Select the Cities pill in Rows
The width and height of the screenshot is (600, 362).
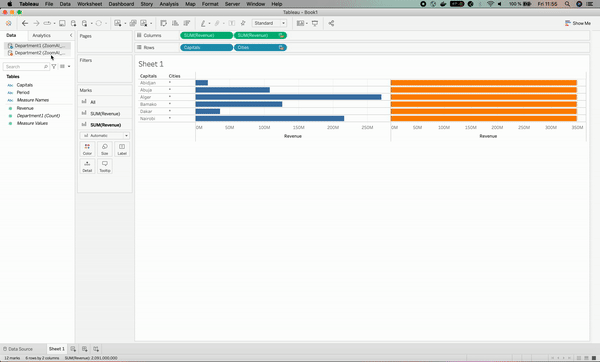coord(260,47)
